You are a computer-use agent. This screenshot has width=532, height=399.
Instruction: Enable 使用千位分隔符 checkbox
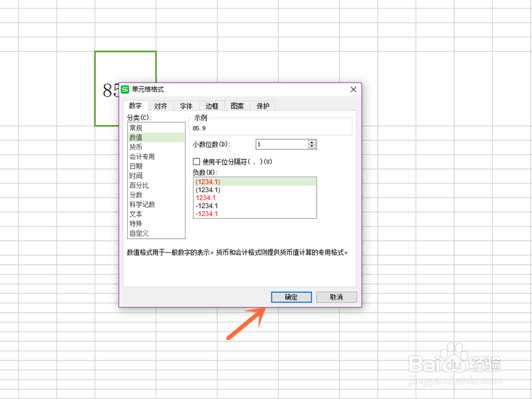click(x=196, y=162)
